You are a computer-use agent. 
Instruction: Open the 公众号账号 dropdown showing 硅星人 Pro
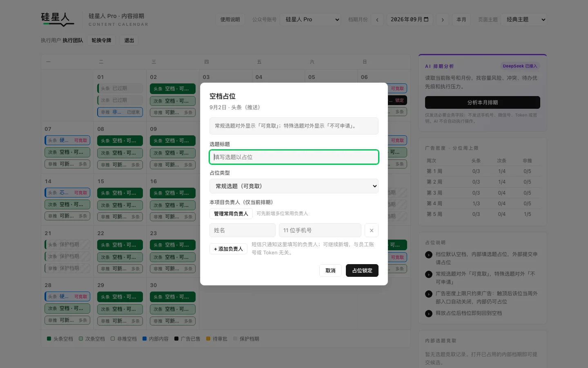tap(310, 20)
